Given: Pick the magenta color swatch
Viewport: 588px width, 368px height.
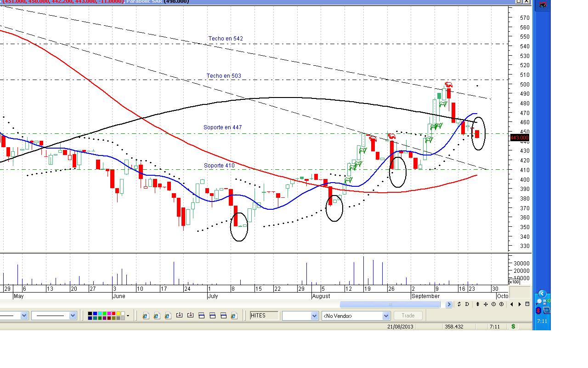Looking at the screenshot, I should (109, 314).
